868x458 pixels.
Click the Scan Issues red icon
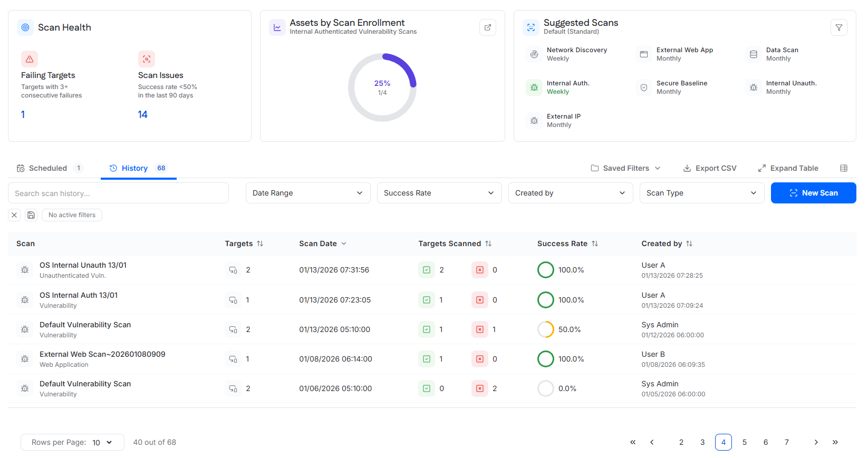click(146, 59)
